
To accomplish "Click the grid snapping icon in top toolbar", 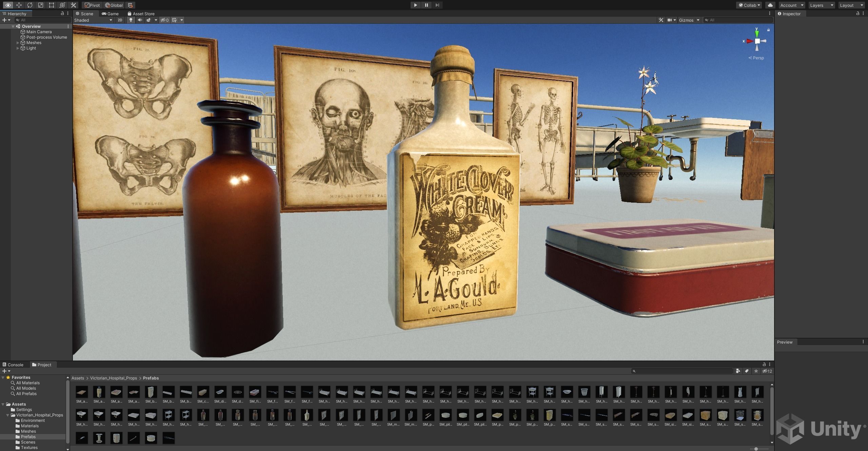I will 130,5.
